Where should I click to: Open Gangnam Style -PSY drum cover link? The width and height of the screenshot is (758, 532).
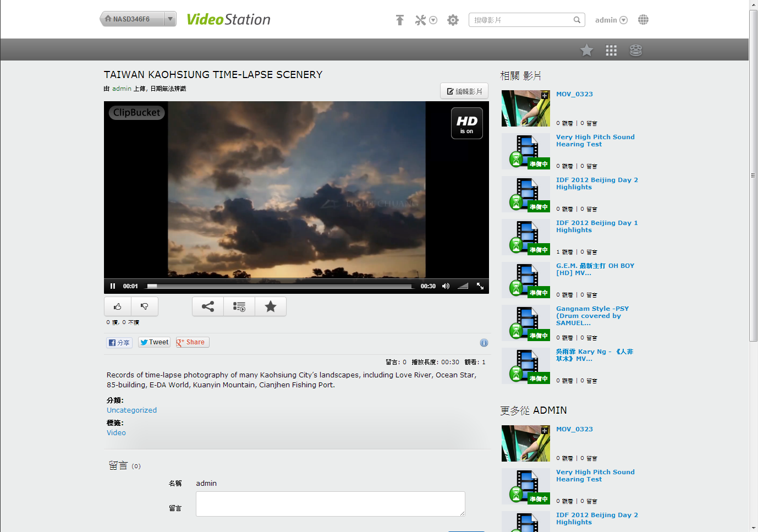[592, 316]
